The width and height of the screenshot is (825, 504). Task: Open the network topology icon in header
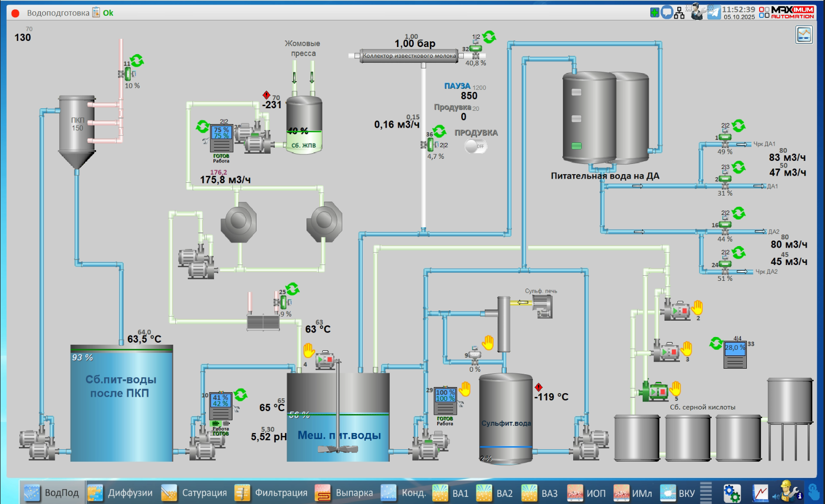(x=679, y=13)
